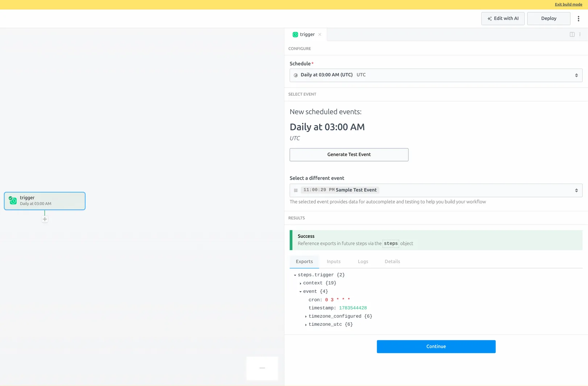588x386 pixels.
Task: Click the Continue button
Action: (436, 346)
